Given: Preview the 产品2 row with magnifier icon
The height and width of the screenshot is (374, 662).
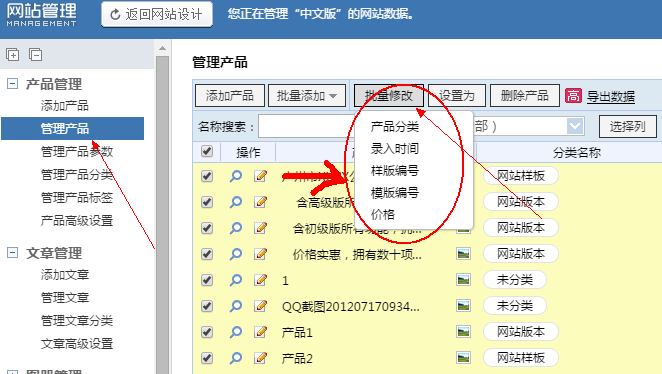Looking at the screenshot, I should [236, 358].
